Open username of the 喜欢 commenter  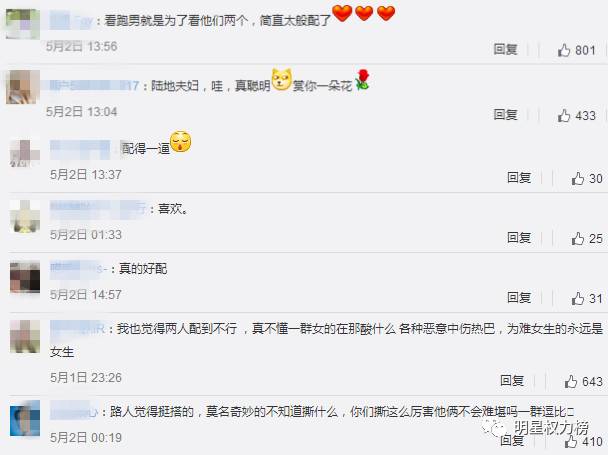pyautogui.click(x=98, y=208)
